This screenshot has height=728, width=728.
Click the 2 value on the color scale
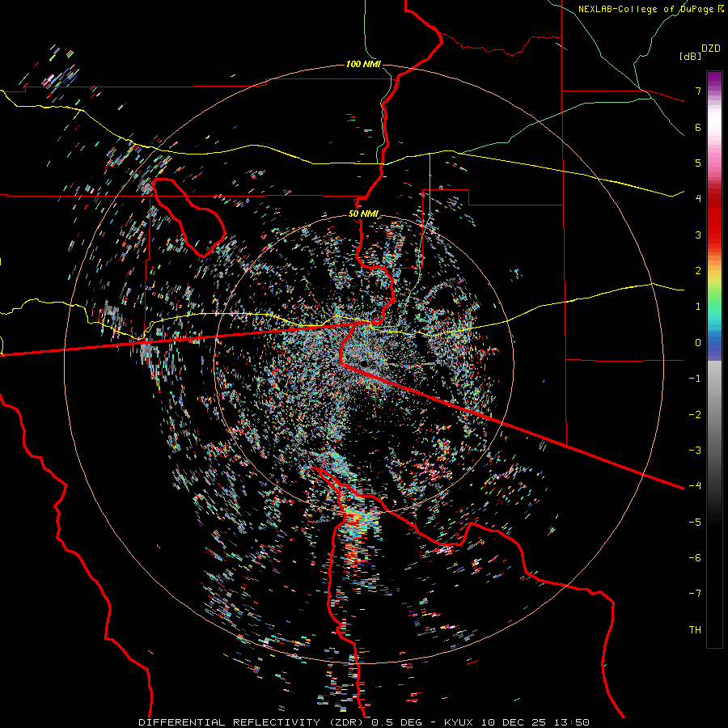[x=698, y=271]
